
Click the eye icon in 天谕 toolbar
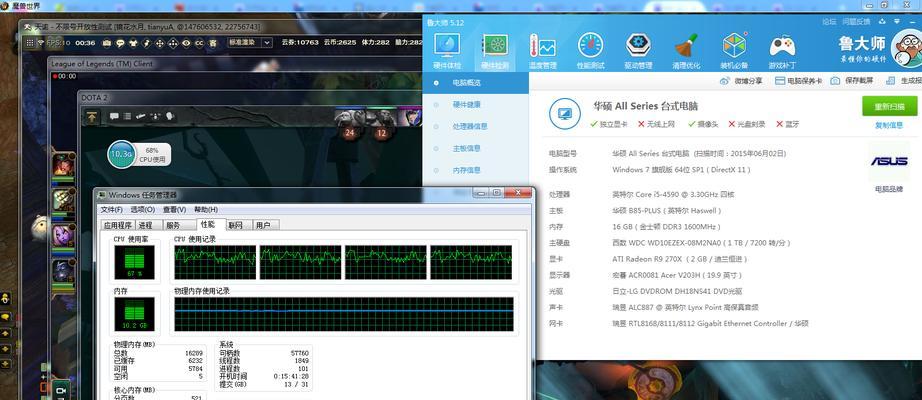[x=186, y=43]
